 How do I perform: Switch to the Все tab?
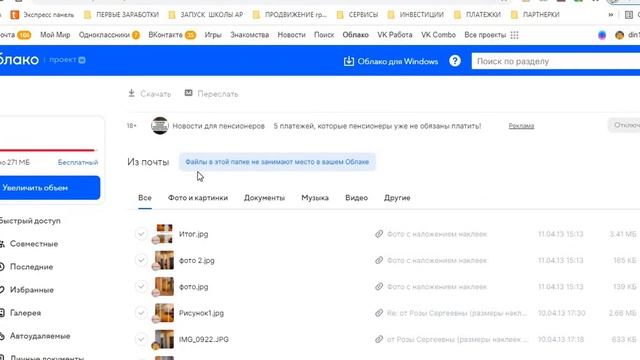pos(145,198)
